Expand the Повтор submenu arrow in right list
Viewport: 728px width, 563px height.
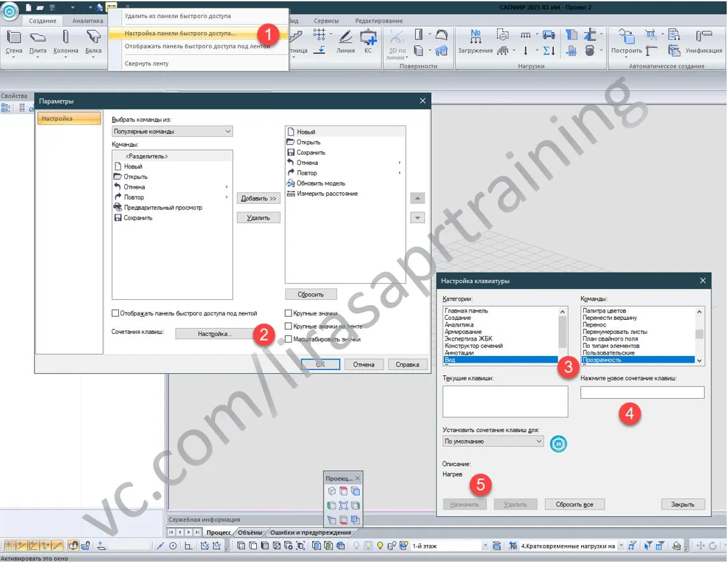click(x=399, y=173)
